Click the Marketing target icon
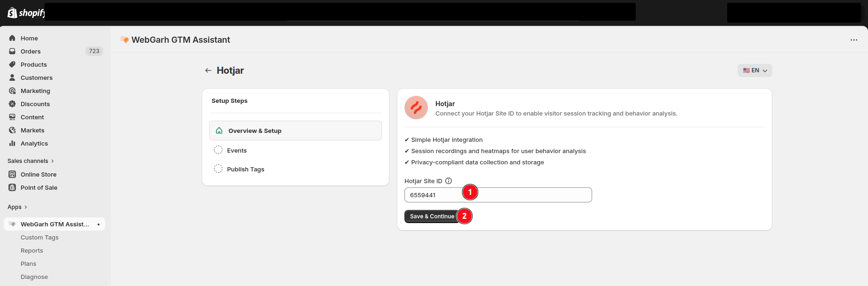Screen dimensions: 868x286 [12, 91]
